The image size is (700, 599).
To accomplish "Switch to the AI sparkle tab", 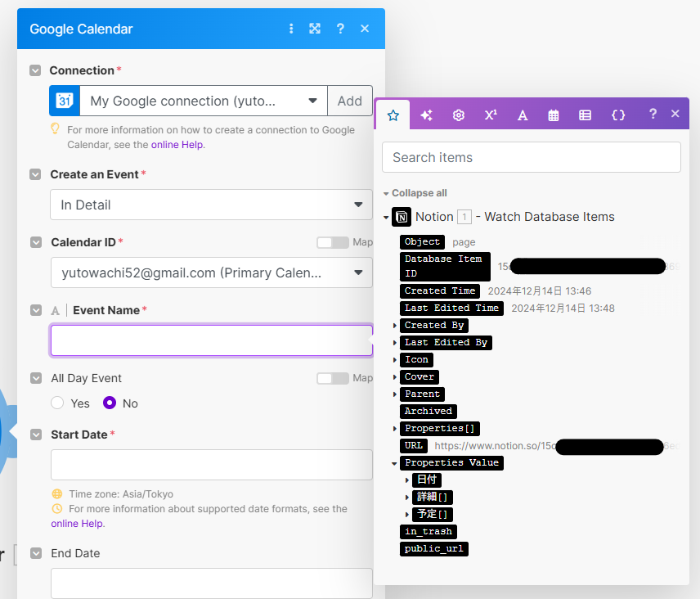I will [x=426, y=115].
